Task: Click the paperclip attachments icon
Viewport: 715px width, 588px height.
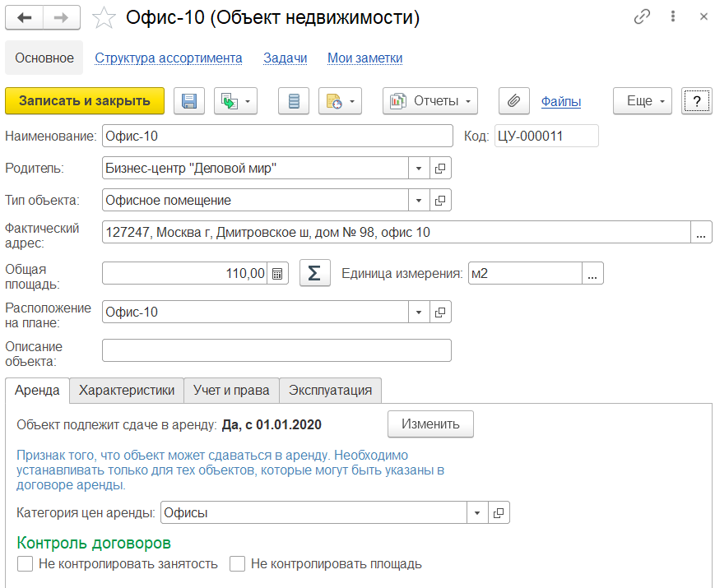Action: click(x=513, y=101)
